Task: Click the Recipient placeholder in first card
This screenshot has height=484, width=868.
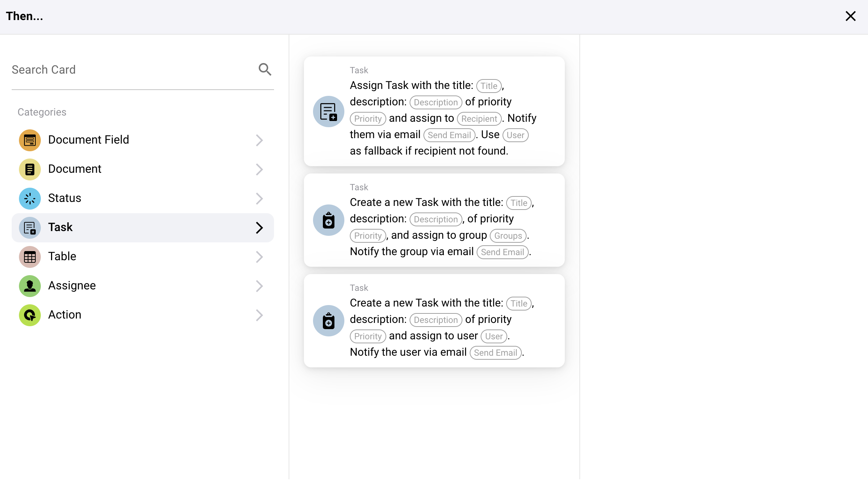Action: (479, 119)
